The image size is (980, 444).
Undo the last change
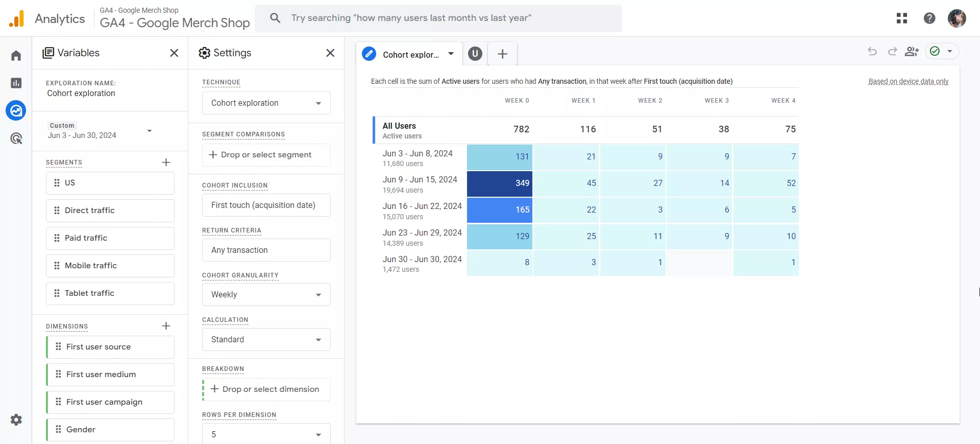[x=872, y=51]
